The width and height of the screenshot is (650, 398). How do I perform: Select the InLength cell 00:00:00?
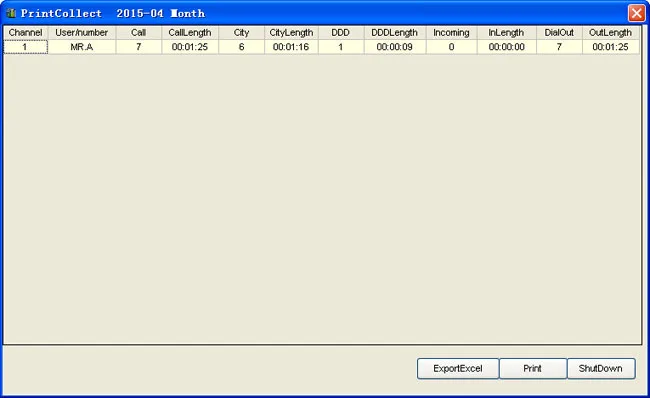point(507,47)
